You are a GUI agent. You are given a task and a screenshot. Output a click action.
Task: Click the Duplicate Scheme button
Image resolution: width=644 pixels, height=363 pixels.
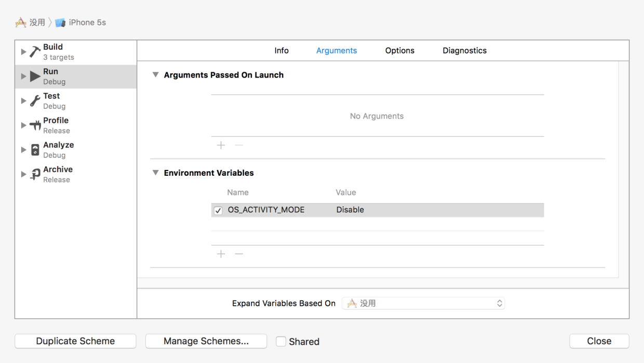click(x=75, y=341)
